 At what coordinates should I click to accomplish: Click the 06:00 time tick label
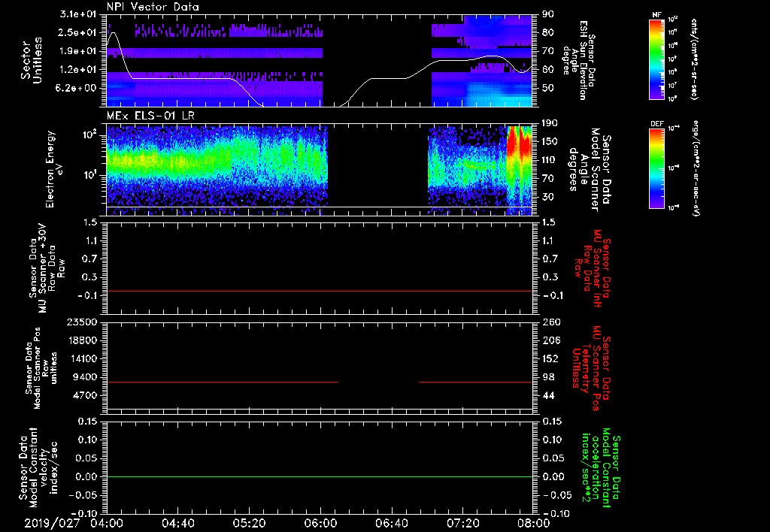(320, 523)
